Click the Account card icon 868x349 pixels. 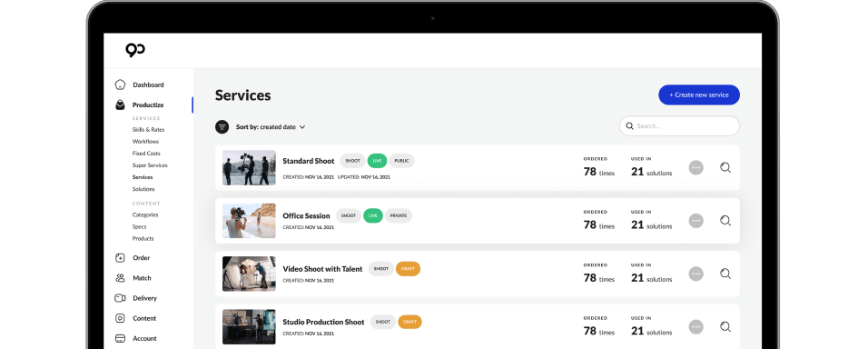coord(120,338)
